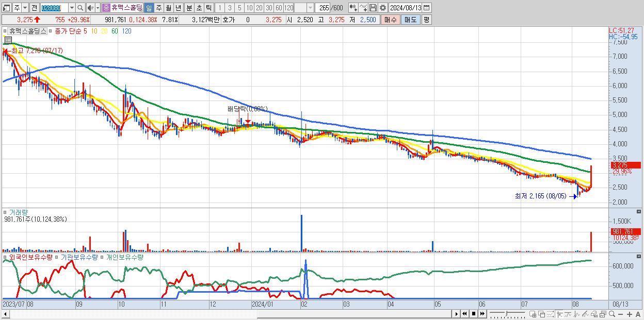The width and height of the screenshot is (644, 320).
Task: Choose the 1 interval button
Action: click(219, 8)
